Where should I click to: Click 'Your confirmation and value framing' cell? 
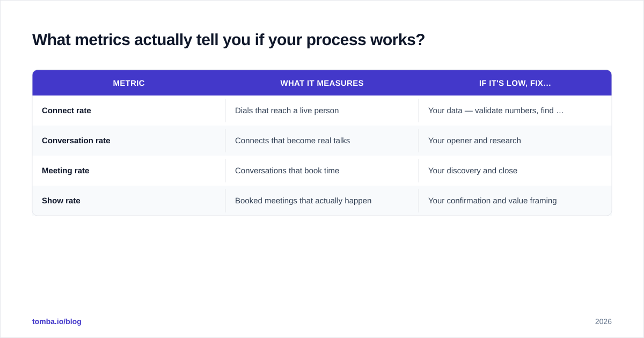click(x=515, y=201)
